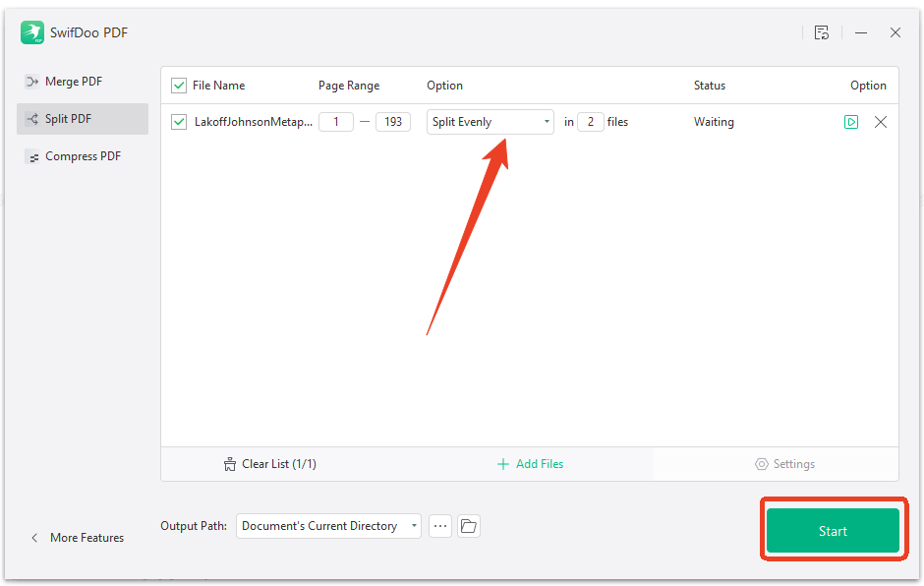The width and height of the screenshot is (924, 586).
Task: Click Add Files
Action: pos(530,464)
